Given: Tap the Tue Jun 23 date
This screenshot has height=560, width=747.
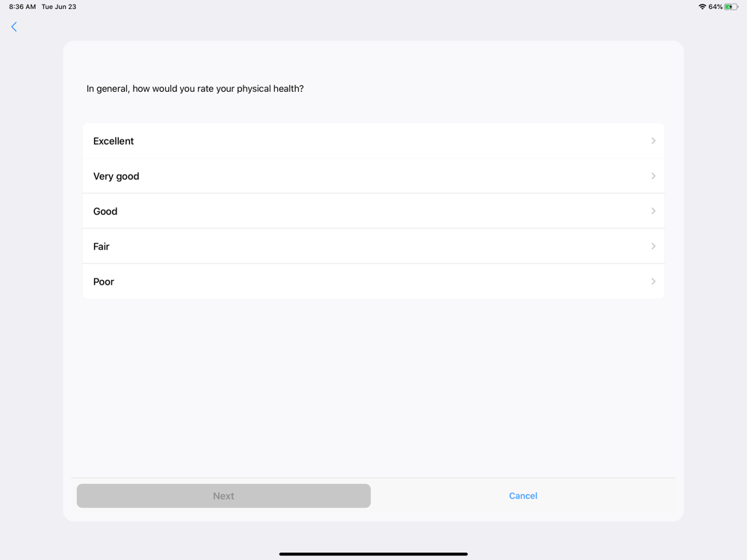Looking at the screenshot, I should [x=59, y=7].
